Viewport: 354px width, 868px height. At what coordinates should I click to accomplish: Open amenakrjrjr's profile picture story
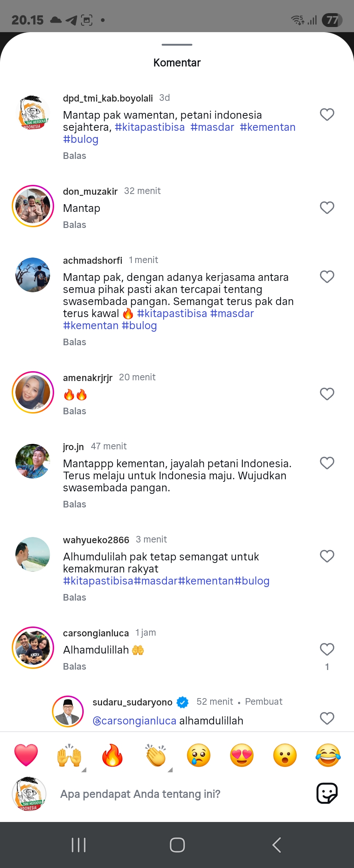point(33,392)
